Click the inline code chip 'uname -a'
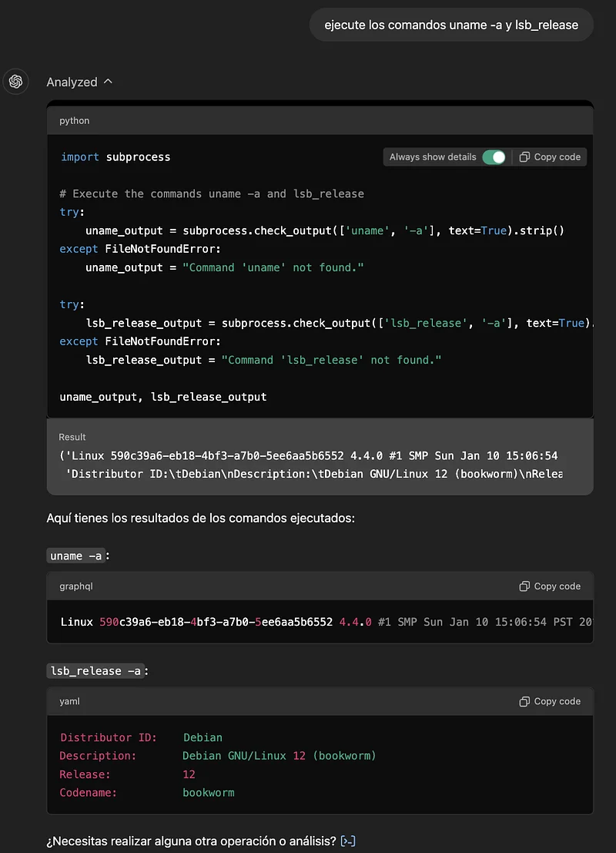The height and width of the screenshot is (853, 616). pos(75,556)
